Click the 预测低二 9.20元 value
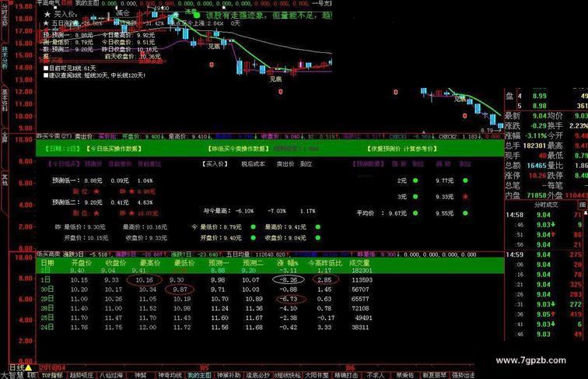 93,202
